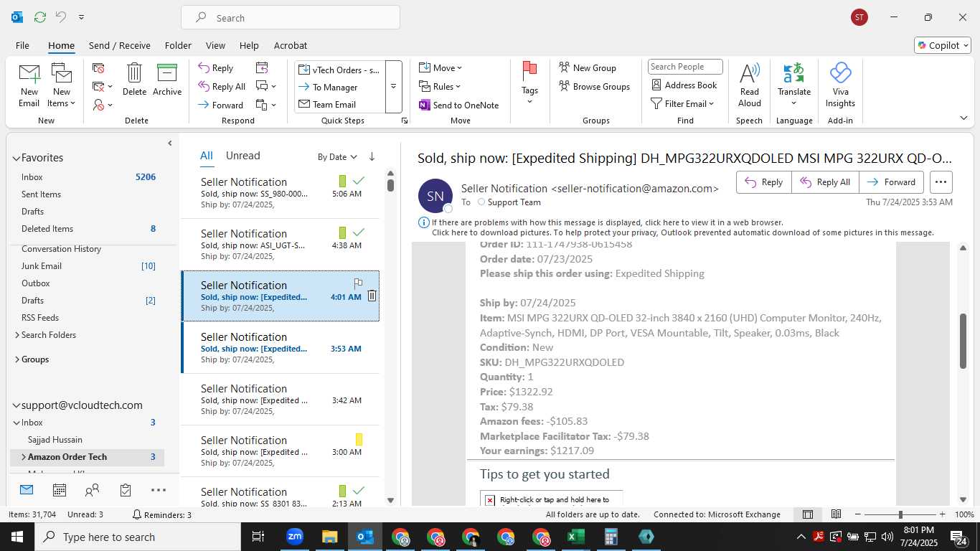
Task: Switch to Tasks view icon
Action: tap(126, 490)
